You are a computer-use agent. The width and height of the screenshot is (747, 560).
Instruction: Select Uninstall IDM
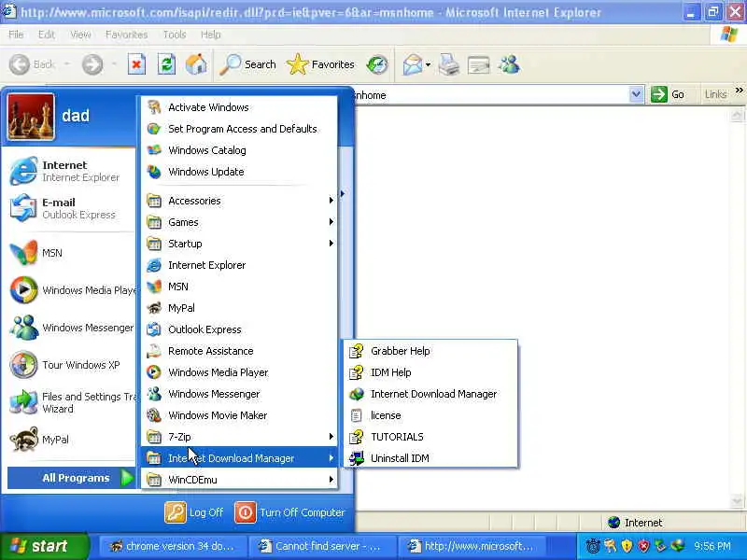(430, 458)
